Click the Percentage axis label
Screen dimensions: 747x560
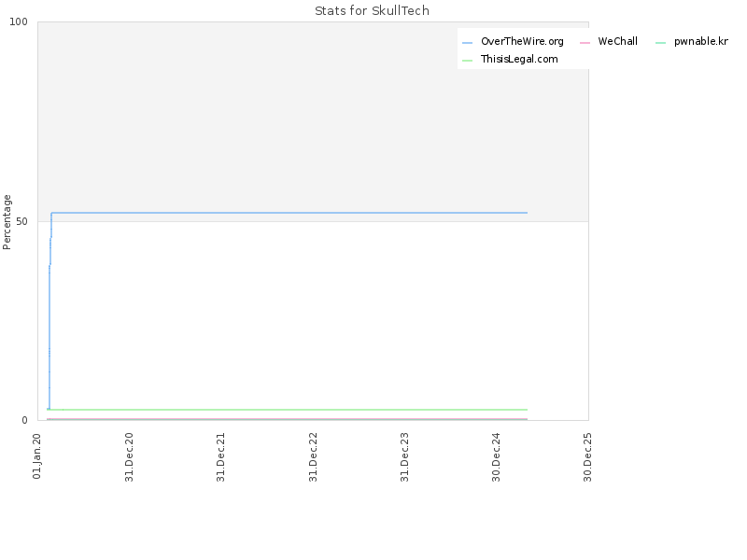tap(7, 222)
